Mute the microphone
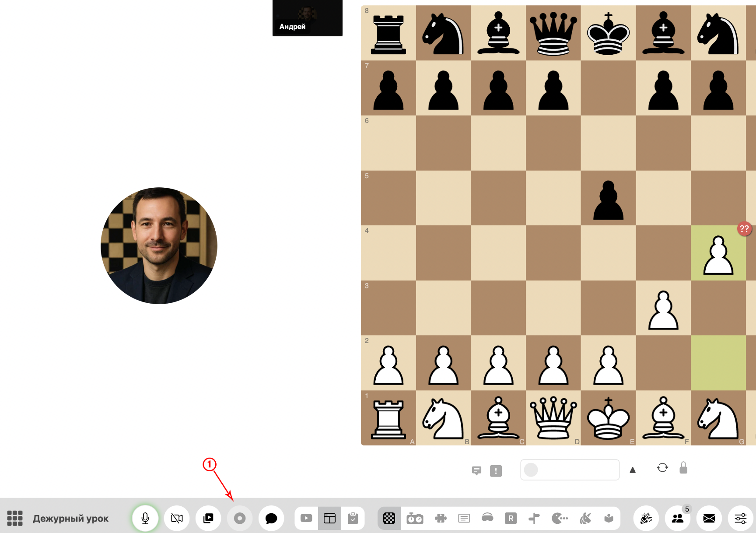Viewport: 756px width, 533px height. click(x=145, y=518)
